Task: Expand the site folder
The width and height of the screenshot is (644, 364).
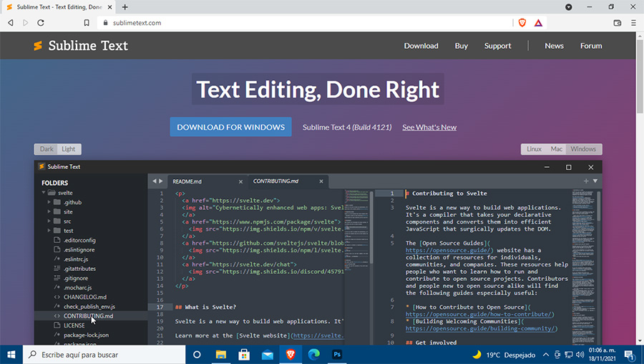Action: click(x=49, y=211)
